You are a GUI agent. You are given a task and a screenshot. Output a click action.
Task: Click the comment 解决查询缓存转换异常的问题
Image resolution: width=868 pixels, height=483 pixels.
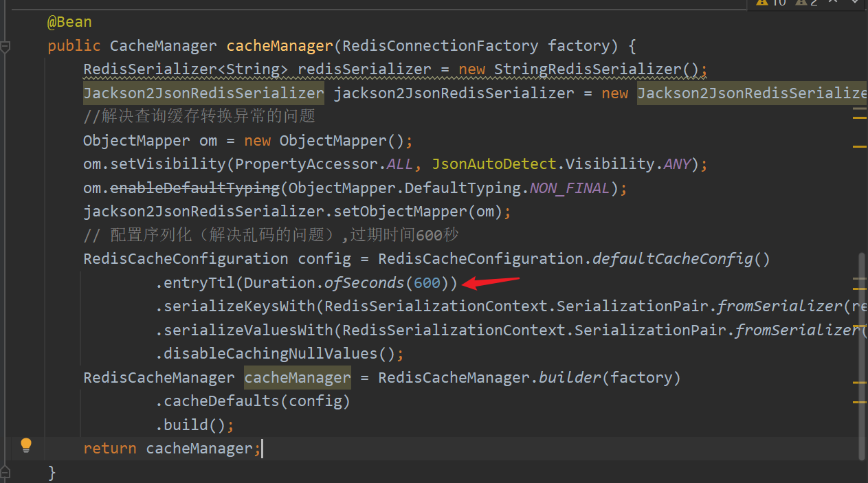[199, 116]
